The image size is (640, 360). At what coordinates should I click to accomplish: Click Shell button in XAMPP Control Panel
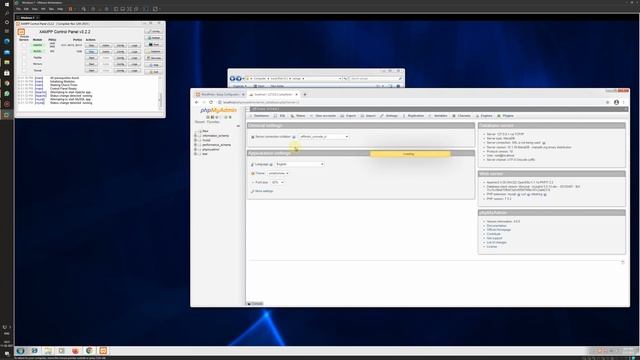(154, 44)
